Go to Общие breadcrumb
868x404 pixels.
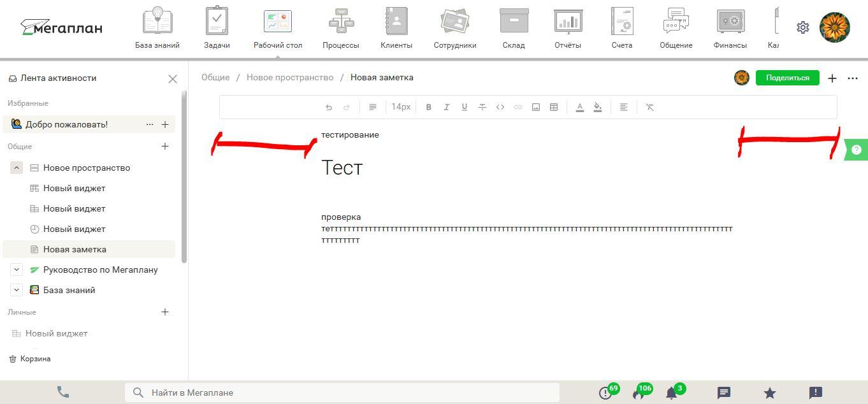215,77
